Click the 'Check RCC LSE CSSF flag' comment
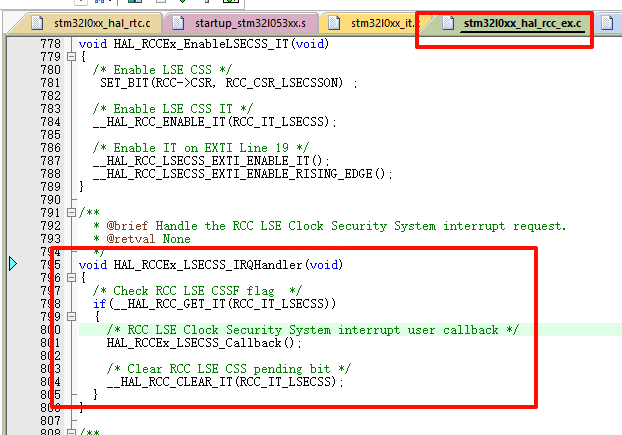 pos(197,291)
